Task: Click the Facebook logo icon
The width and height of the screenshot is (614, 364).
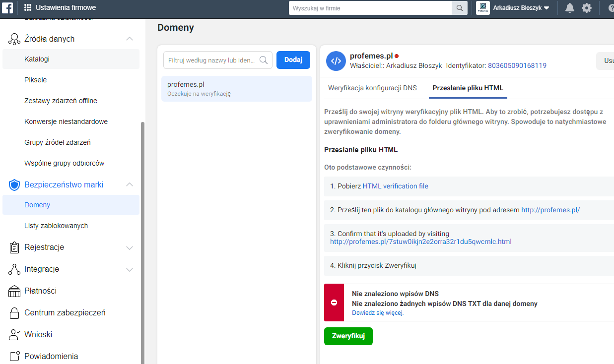Action: 7,8
